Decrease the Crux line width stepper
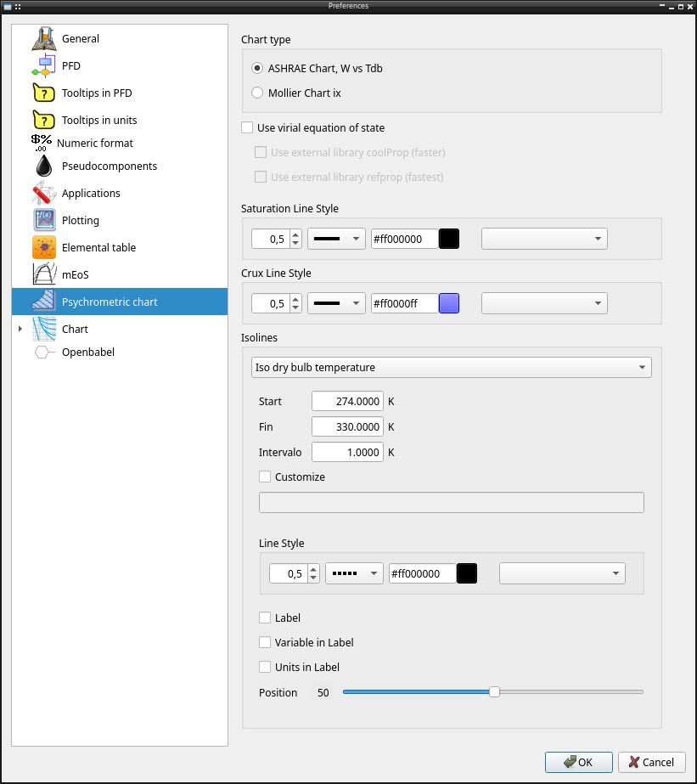Viewport: 697px width, 784px height. pyautogui.click(x=295, y=308)
